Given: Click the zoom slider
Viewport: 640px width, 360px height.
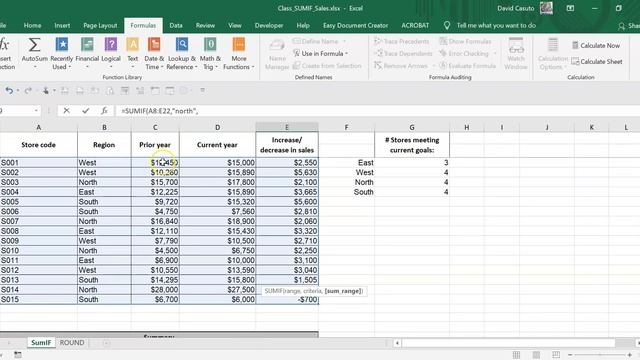Looking at the screenshot, I should [600, 355].
